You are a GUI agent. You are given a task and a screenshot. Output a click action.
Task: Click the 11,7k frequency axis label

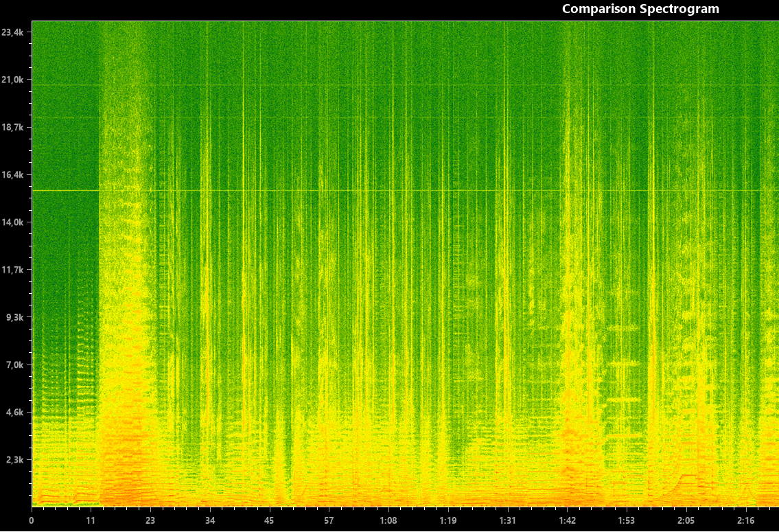point(14,270)
